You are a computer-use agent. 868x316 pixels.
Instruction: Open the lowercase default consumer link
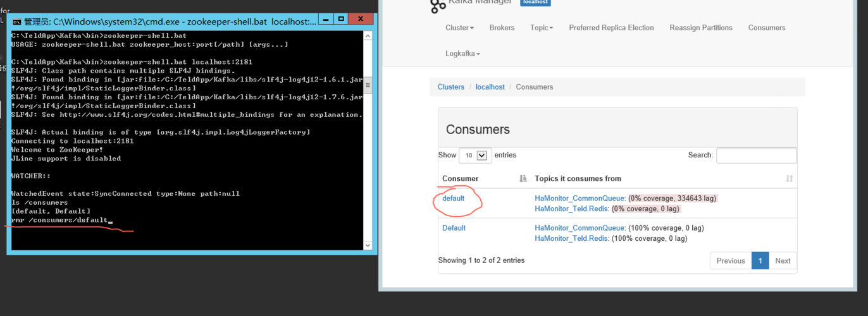tap(453, 198)
